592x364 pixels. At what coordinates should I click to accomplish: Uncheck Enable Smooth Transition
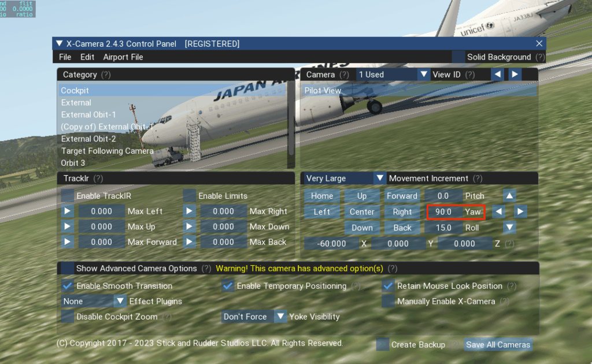click(x=68, y=286)
